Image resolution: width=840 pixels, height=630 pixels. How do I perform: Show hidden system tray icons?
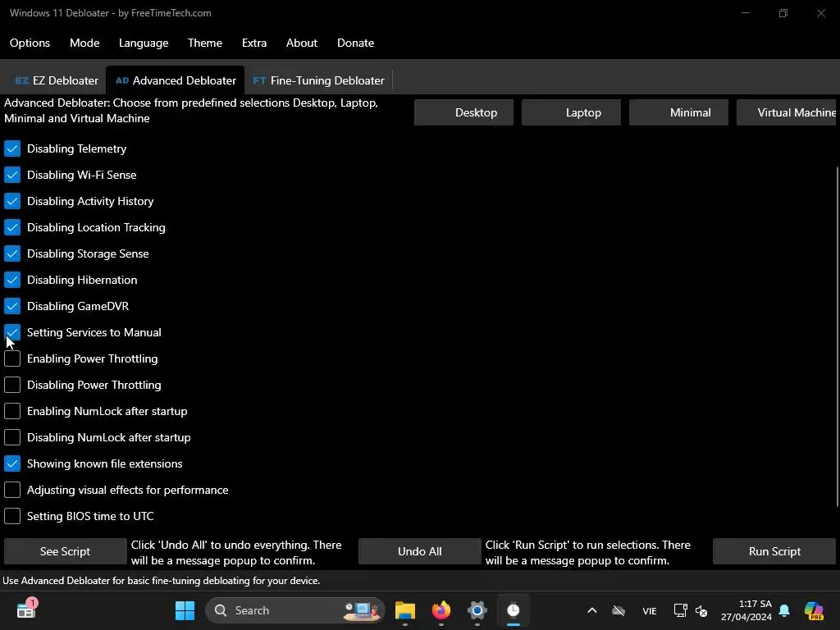coord(592,610)
